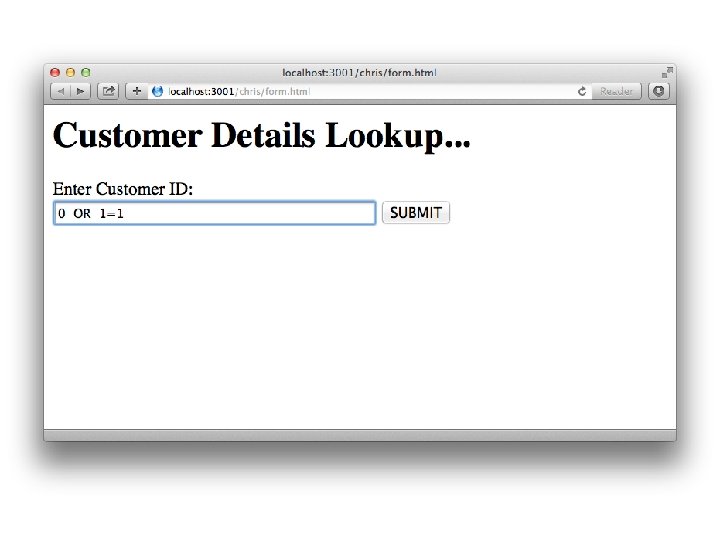Reload the page with the circular arrow
The width and height of the screenshot is (720, 540).
click(582, 91)
